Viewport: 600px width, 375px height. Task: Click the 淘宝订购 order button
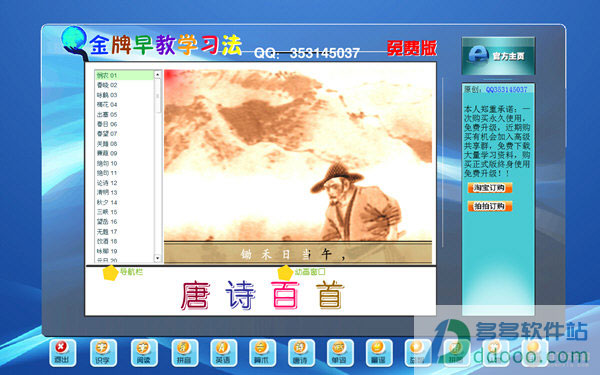click(x=489, y=188)
